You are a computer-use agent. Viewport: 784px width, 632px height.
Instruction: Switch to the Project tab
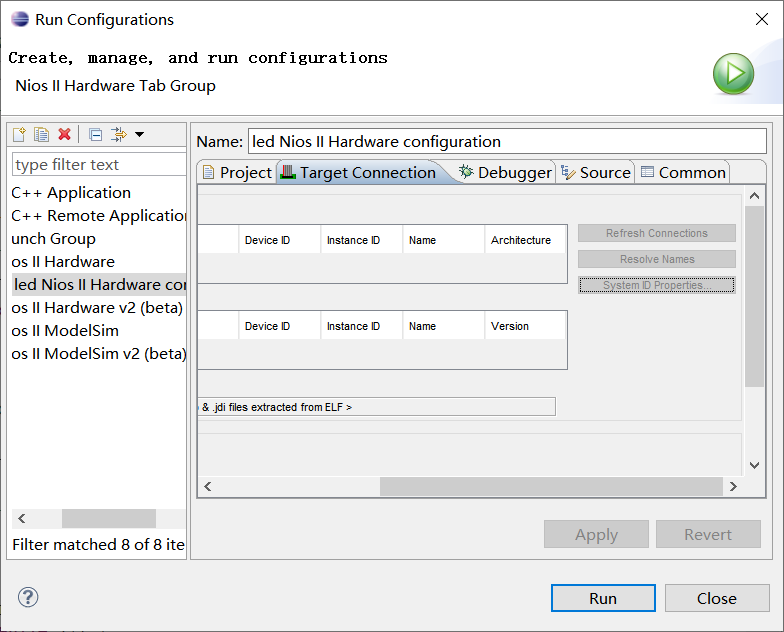236,172
